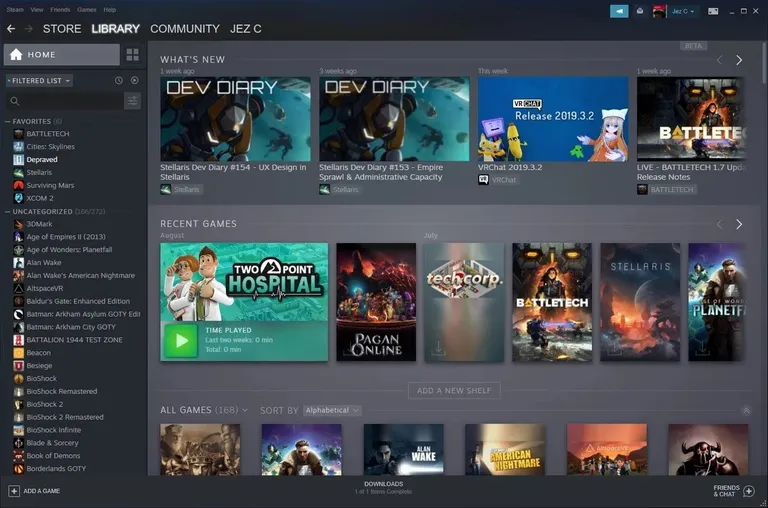Open Filtered List dropdown
This screenshot has width=768, height=508.
coord(39,81)
